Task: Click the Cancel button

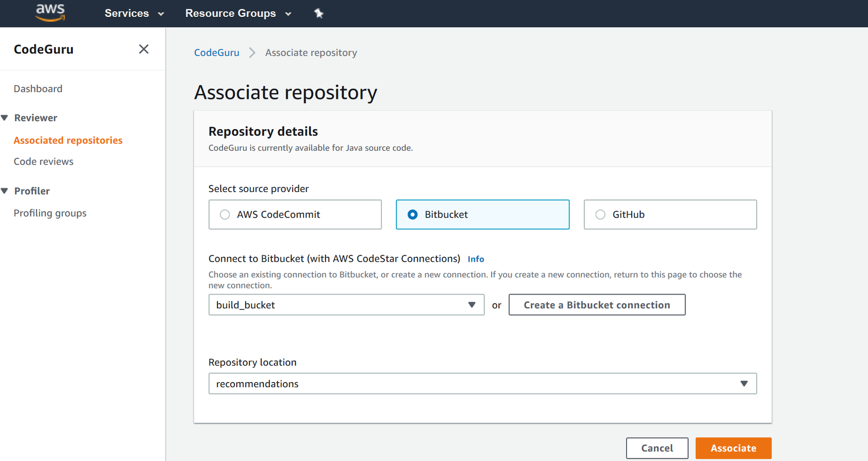Action: [657, 448]
